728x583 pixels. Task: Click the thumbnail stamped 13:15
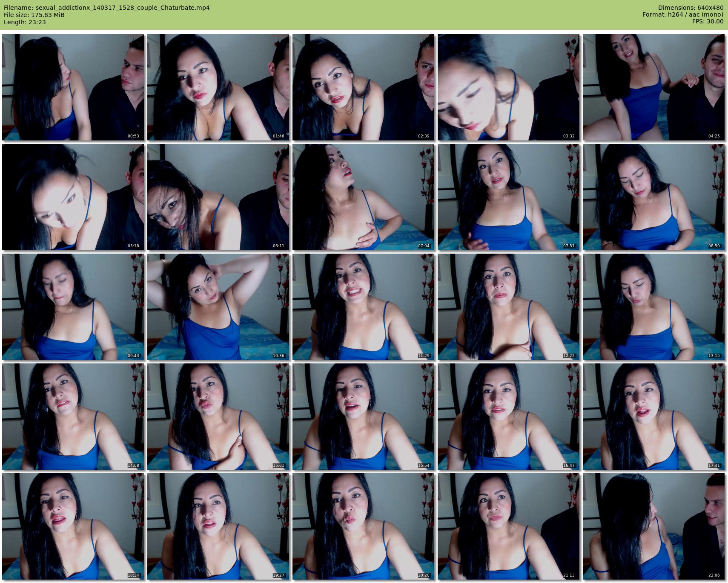click(x=653, y=307)
